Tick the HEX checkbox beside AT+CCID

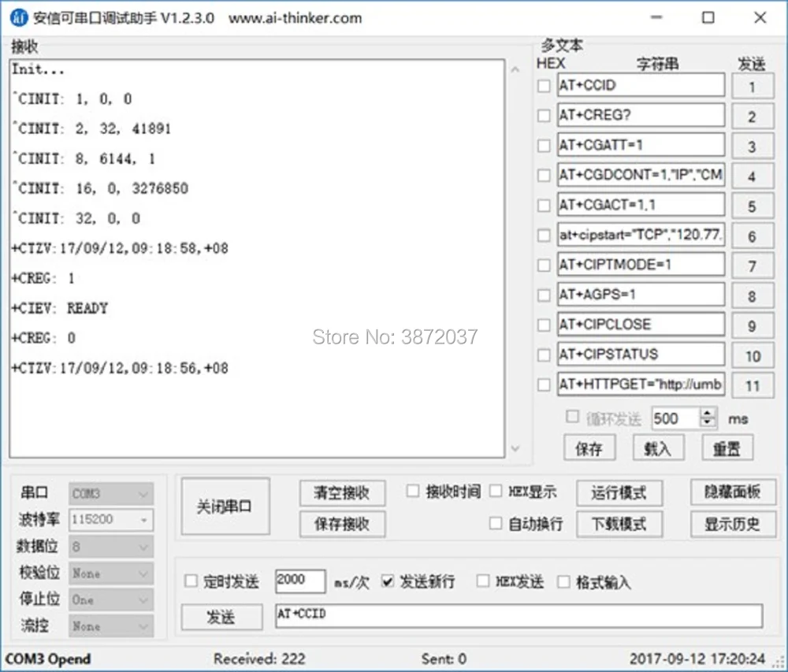click(544, 86)
